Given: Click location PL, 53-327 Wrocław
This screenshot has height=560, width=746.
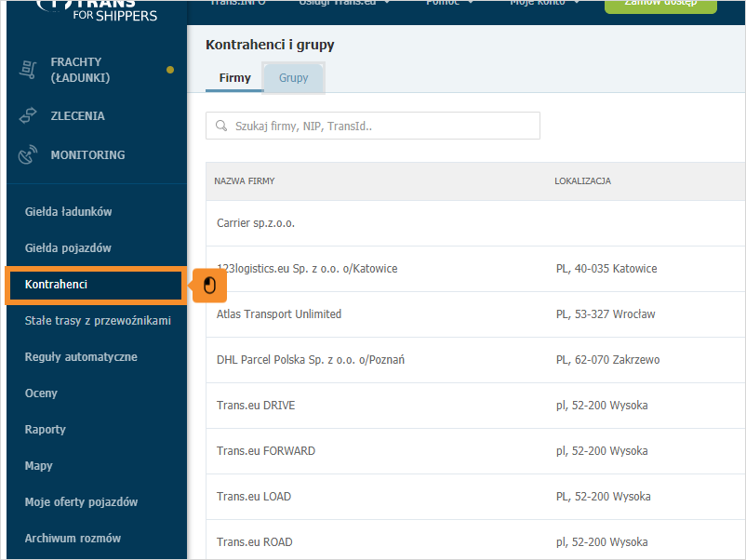Looking at the screenshot, I should click(606, 314).
